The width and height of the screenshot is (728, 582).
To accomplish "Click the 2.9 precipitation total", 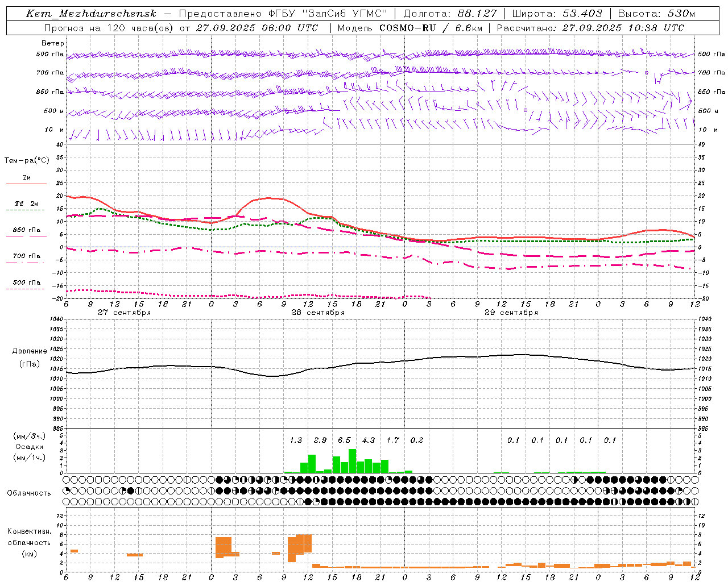I will [x=320, y=440].
